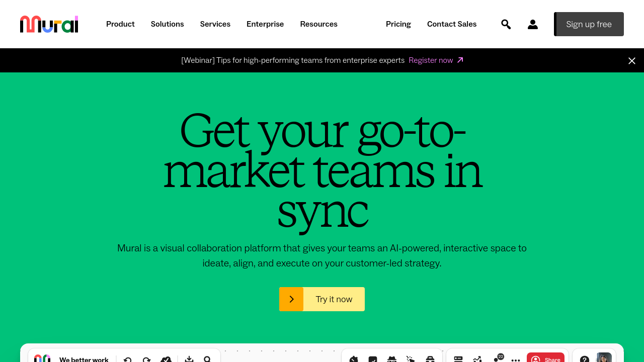Screen dimensions: 644x362
Task: Click the Try it now button
Action: (322, 299)
